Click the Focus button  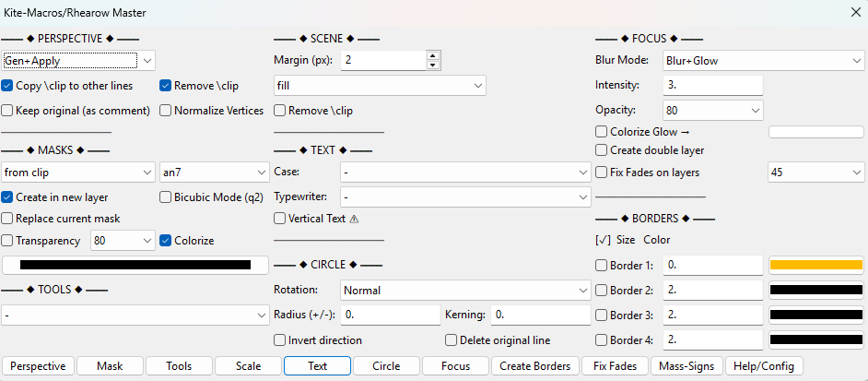click(455, 366)
